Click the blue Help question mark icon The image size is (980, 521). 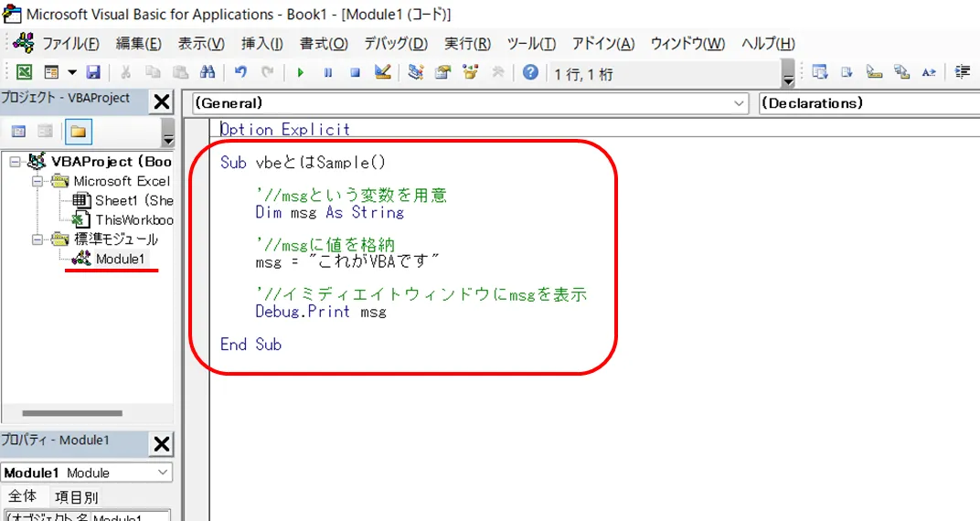tap(530, 72)
